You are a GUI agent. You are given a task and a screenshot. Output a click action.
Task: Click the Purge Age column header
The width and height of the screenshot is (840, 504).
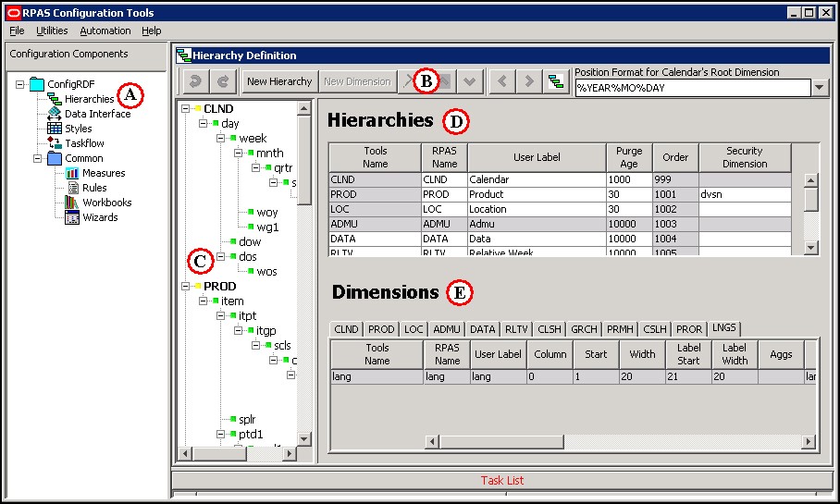click(629, 157)
